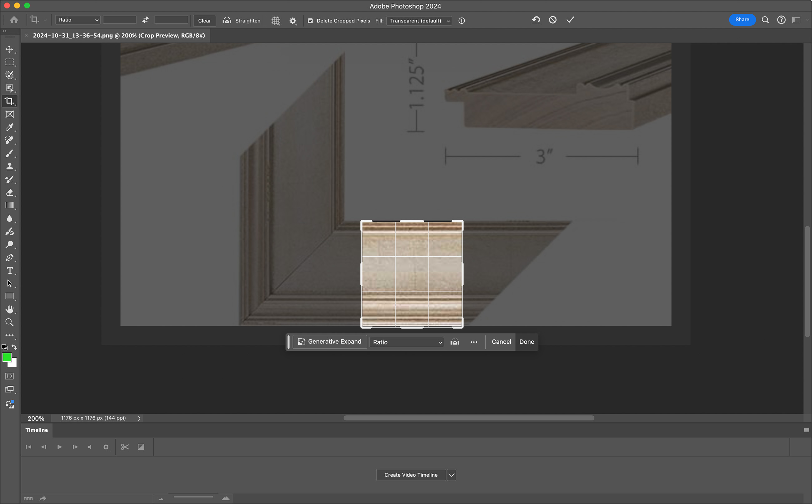Select the Eyedropper tool
812x504 pixels.
(x=9, y=127)
